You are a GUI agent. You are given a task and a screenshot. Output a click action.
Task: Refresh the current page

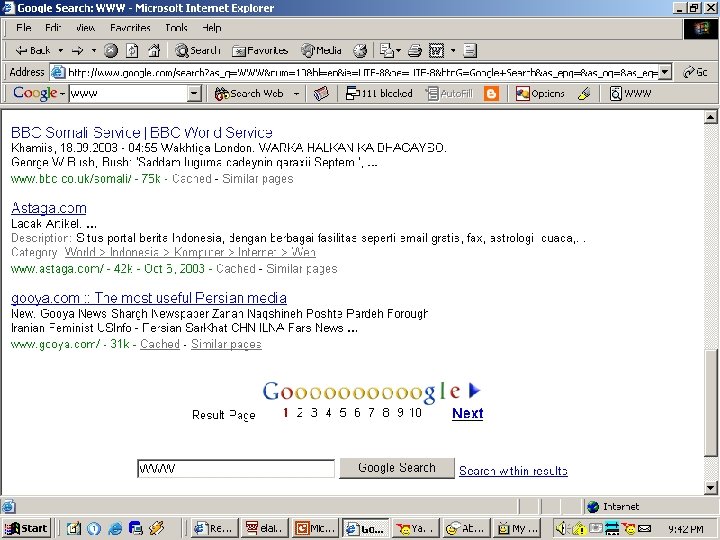pos(132,51)
